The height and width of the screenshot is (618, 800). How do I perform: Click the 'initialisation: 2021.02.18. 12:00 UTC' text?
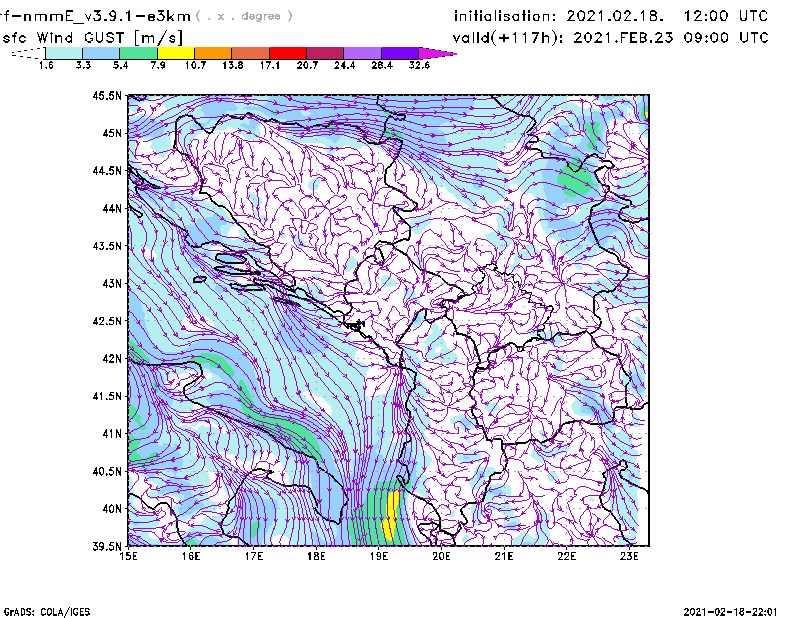pos(611,16)
